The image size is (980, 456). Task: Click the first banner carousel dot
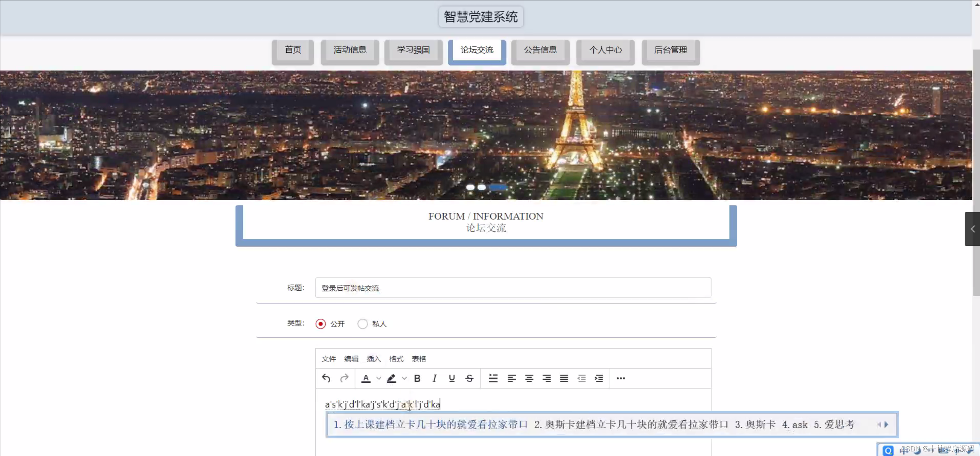(470, 187)
